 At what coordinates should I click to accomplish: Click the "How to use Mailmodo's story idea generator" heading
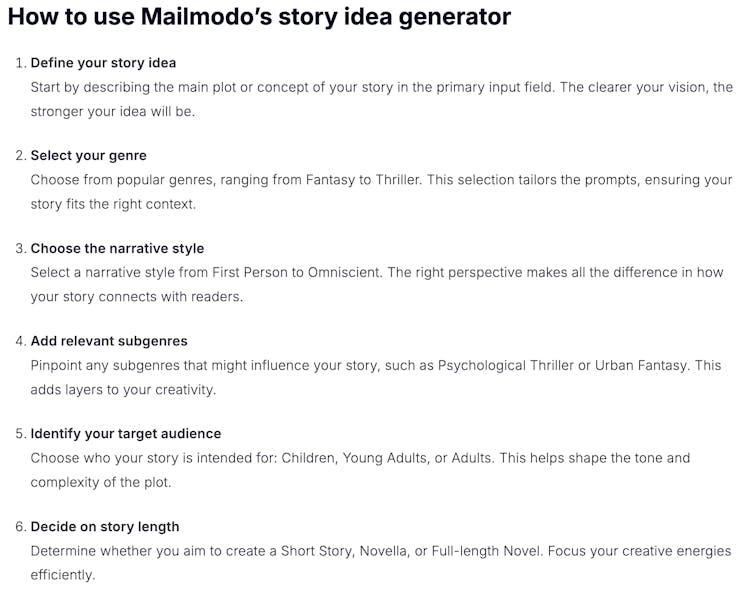pyautogui.click(x=259, y=17)
